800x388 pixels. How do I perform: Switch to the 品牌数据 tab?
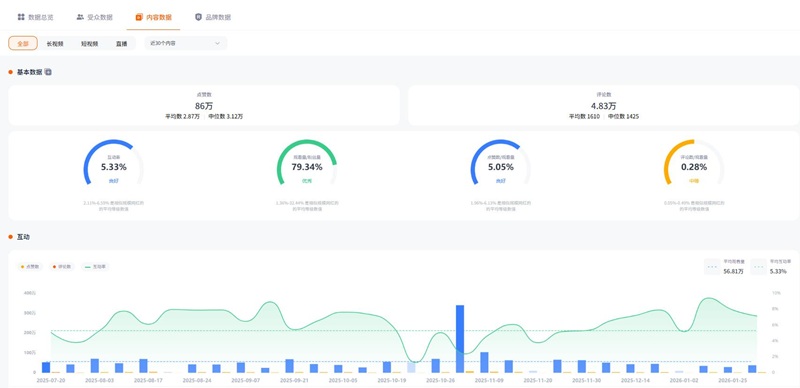213,17
